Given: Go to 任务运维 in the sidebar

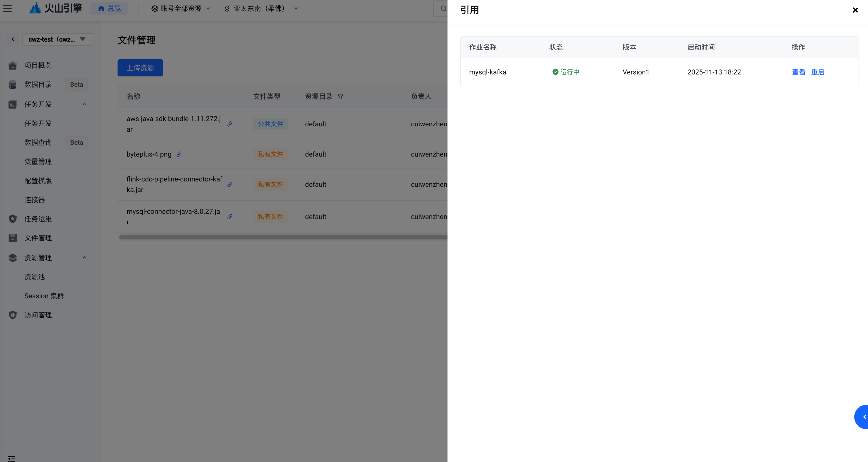Looking at the screenshot, I should click(38, 219).
